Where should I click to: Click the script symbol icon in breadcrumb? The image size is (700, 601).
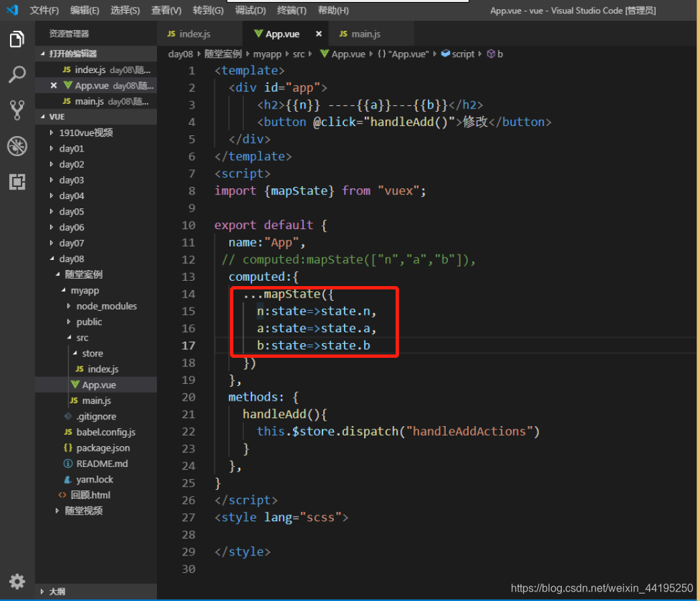[x=445, y=54]
